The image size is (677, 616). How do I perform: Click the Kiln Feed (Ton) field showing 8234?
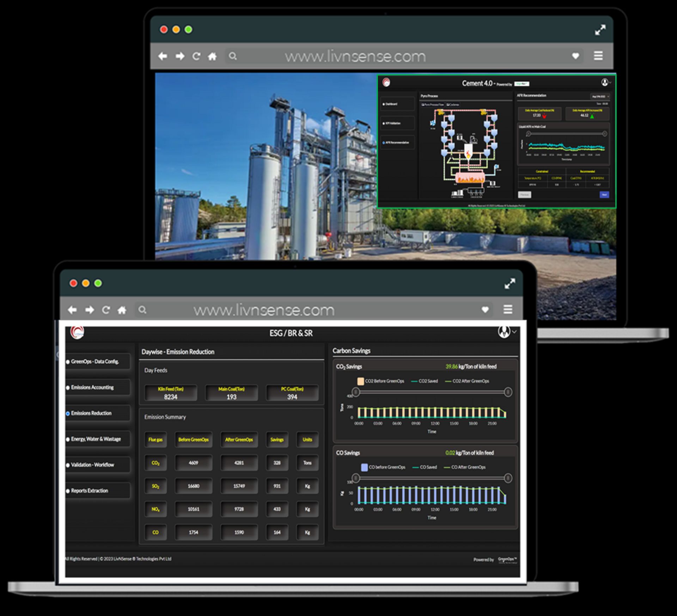pos(171,393)
